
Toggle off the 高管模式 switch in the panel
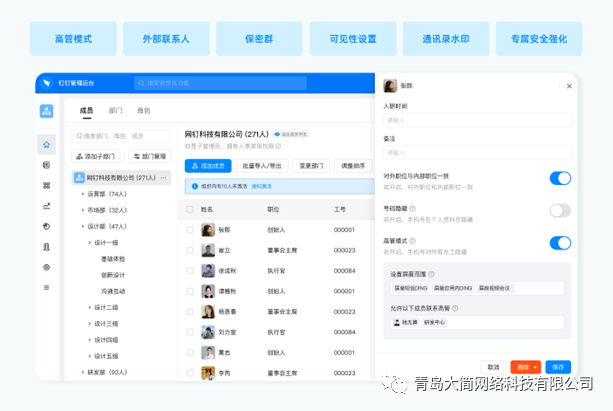(x=560, y=243)
